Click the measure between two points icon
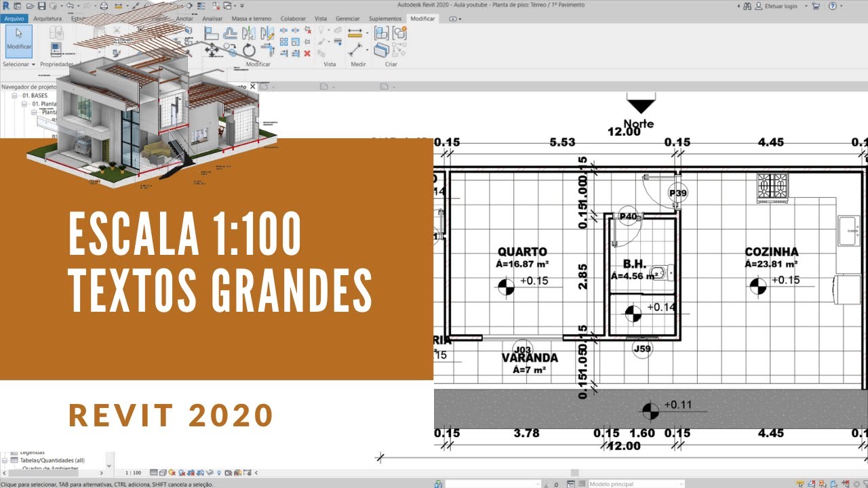 (355, 49)
